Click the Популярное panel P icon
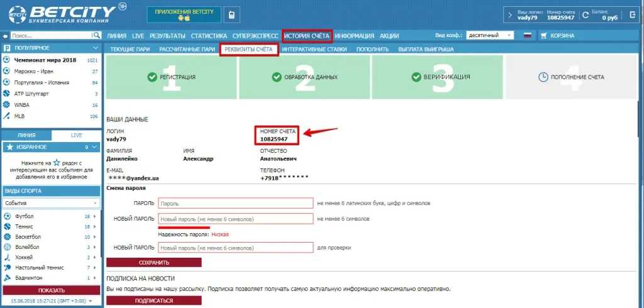The image size is (644, 308). [x=7, y=48]
